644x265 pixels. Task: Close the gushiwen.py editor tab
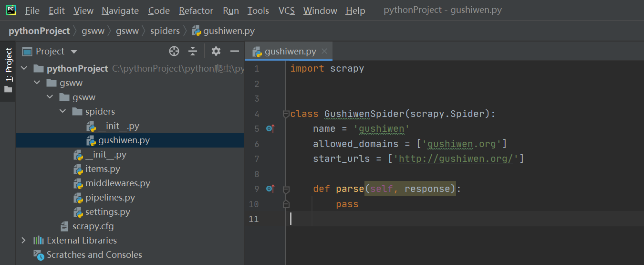(x=324, y=52)
